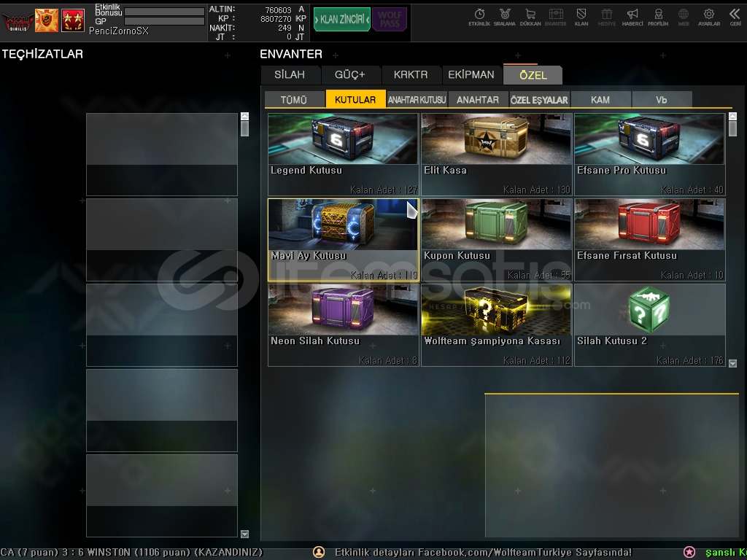Image resolution: width=747 pixels, height=560 pixels.
Task: Open the Dükkan shopping cart icon
Action: click(530, 17)
